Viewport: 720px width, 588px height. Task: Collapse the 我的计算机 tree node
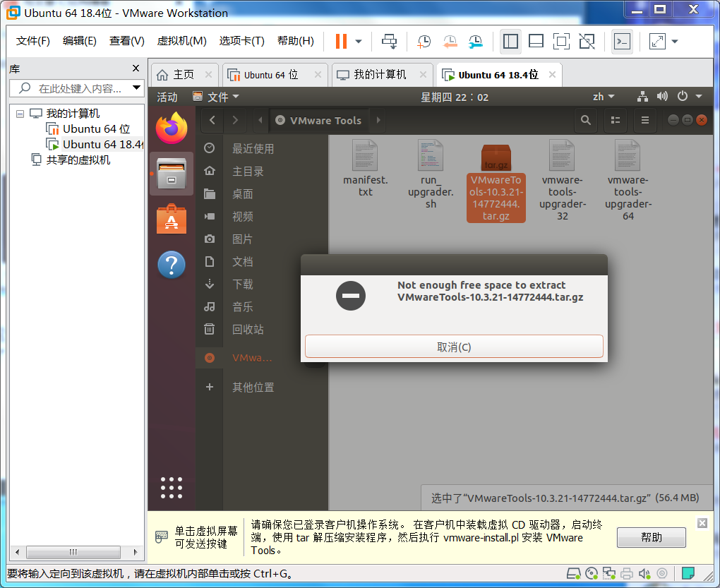[20, 114]
